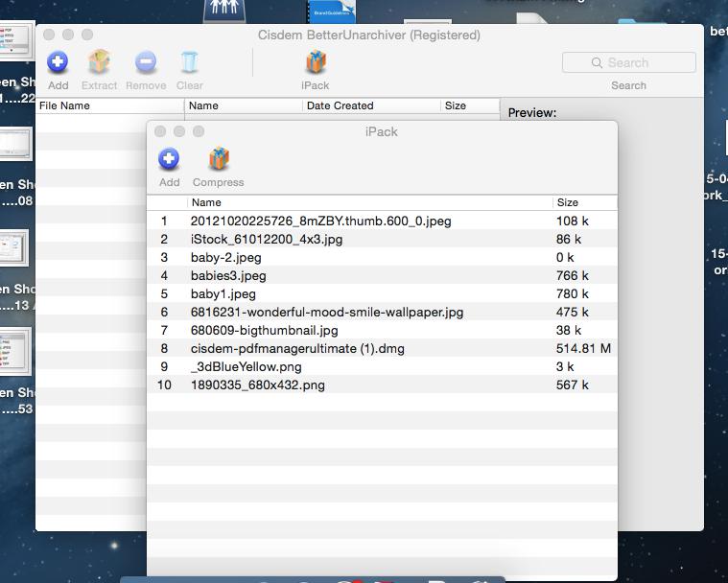Close the iPack window

160,131
